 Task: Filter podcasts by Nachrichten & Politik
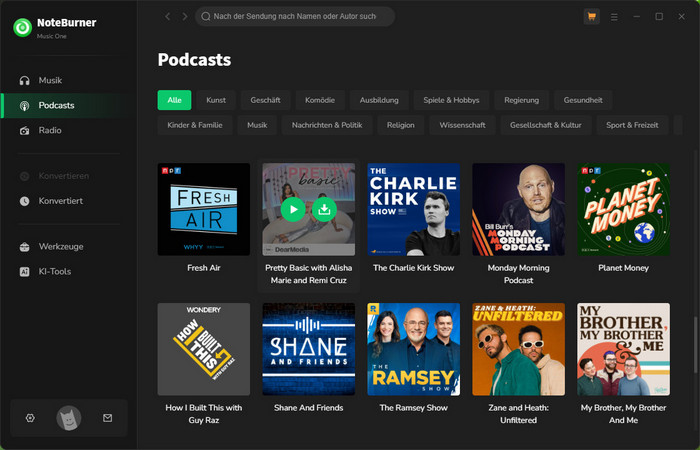tap(327, 125)
